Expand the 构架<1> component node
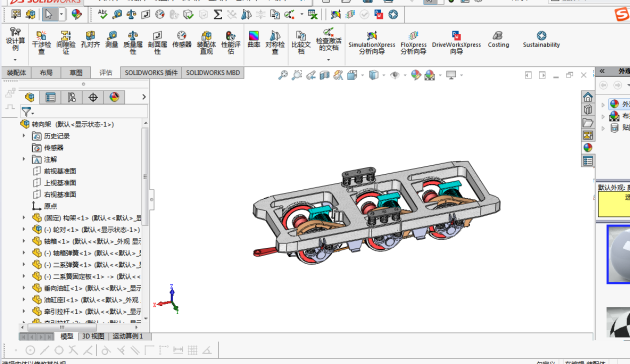Screen dimensions: 630x364 point(24,218)
